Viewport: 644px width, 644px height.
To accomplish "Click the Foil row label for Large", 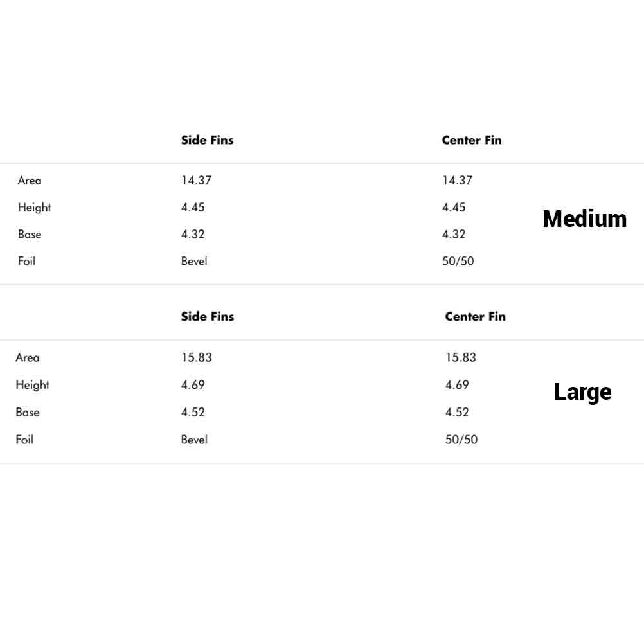I will coord(24,440).
